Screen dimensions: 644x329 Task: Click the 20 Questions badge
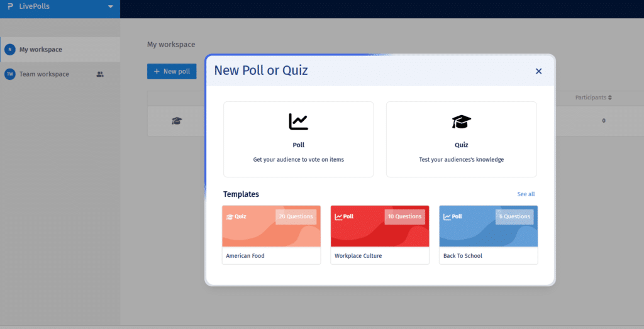(296, 216)
